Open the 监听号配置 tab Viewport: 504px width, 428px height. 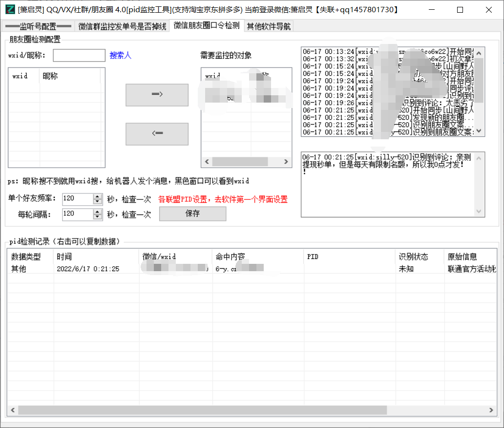pos(38,26)
